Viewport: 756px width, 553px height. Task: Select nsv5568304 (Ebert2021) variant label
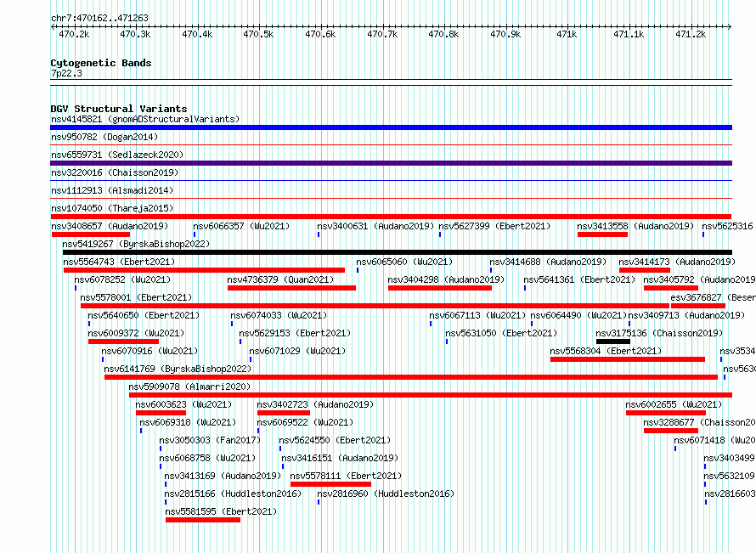(x=606, y=351)
